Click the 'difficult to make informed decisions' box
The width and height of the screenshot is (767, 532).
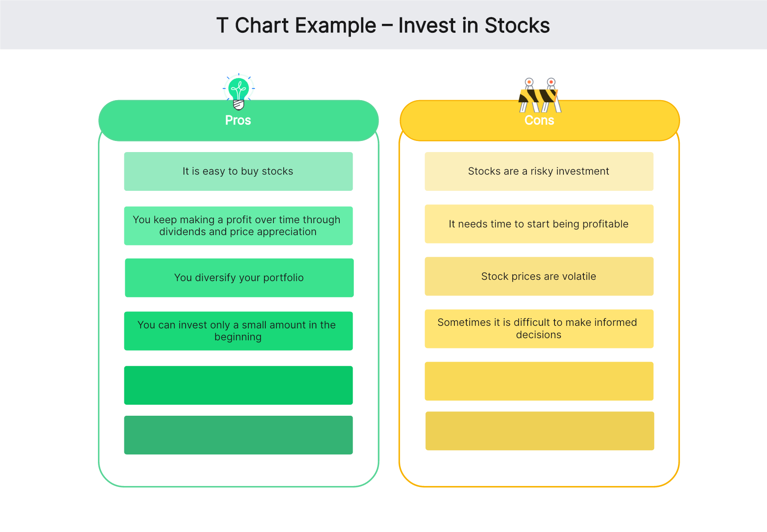pos(539,329)
